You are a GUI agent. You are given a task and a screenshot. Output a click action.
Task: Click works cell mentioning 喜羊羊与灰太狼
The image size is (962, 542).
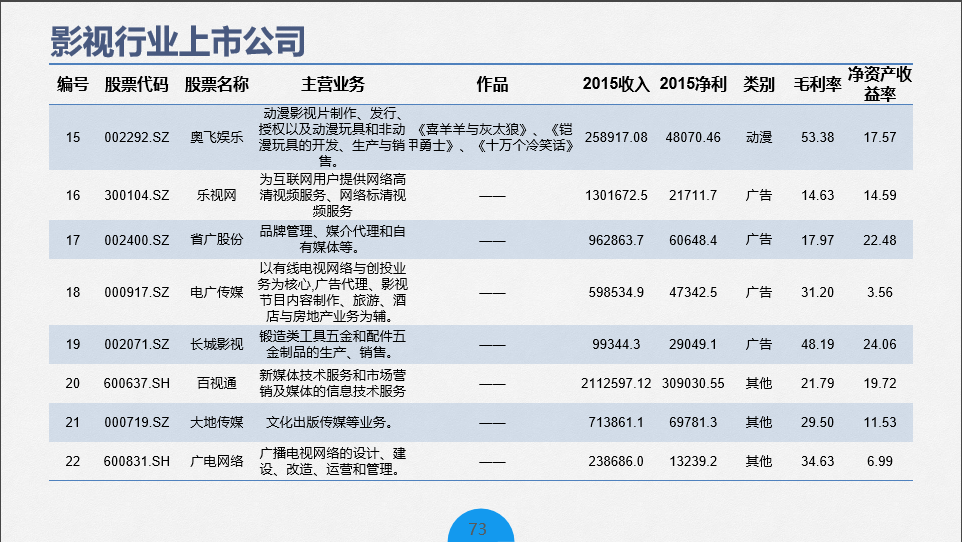pos(493,137)
